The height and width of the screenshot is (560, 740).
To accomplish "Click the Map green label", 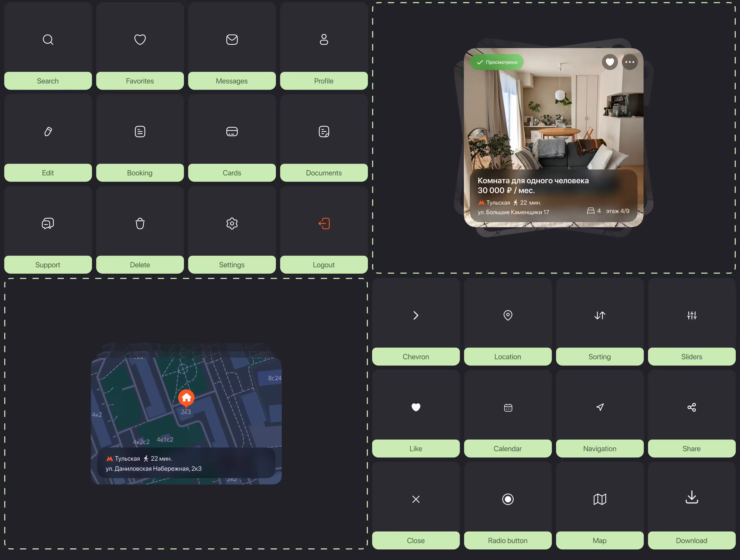I will pos(600,541).
